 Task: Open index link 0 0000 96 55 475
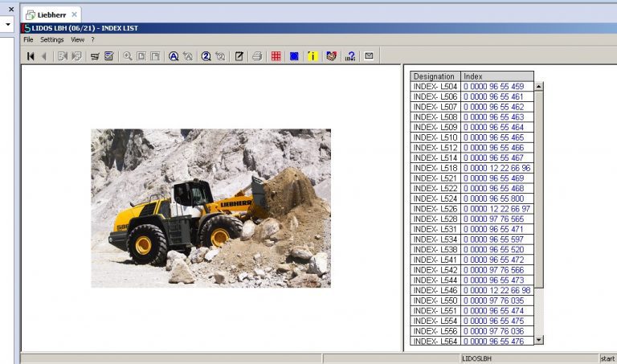point(493,321)
